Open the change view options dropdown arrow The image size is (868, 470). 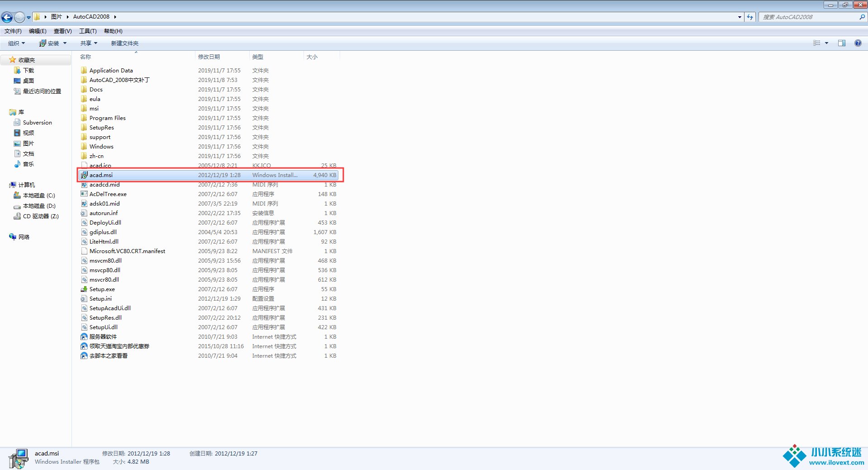coord(826,43)
